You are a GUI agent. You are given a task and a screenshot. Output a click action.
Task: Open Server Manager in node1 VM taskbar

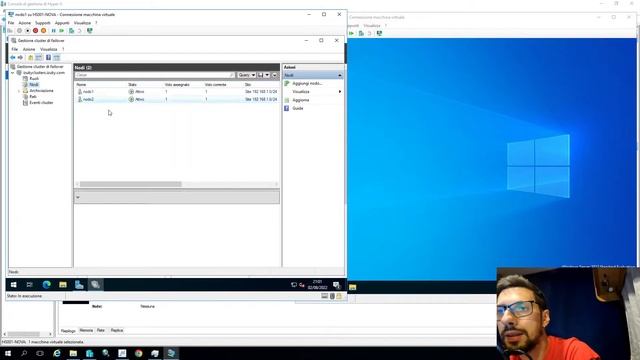point(79,284)
